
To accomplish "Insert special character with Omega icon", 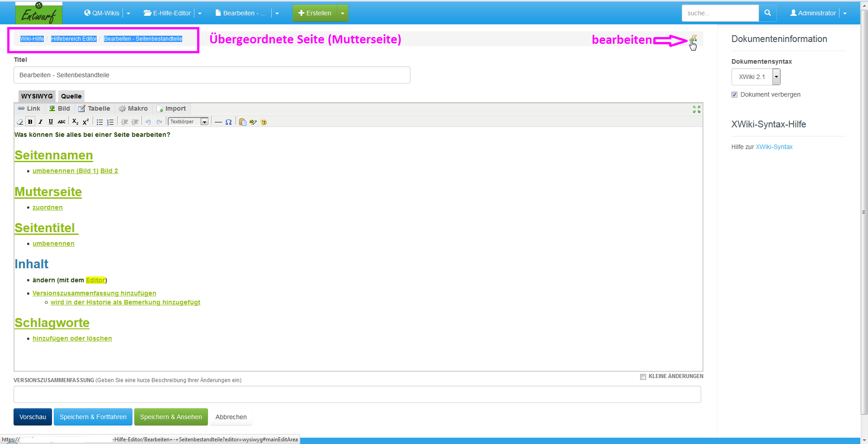I will coord(228,122).
